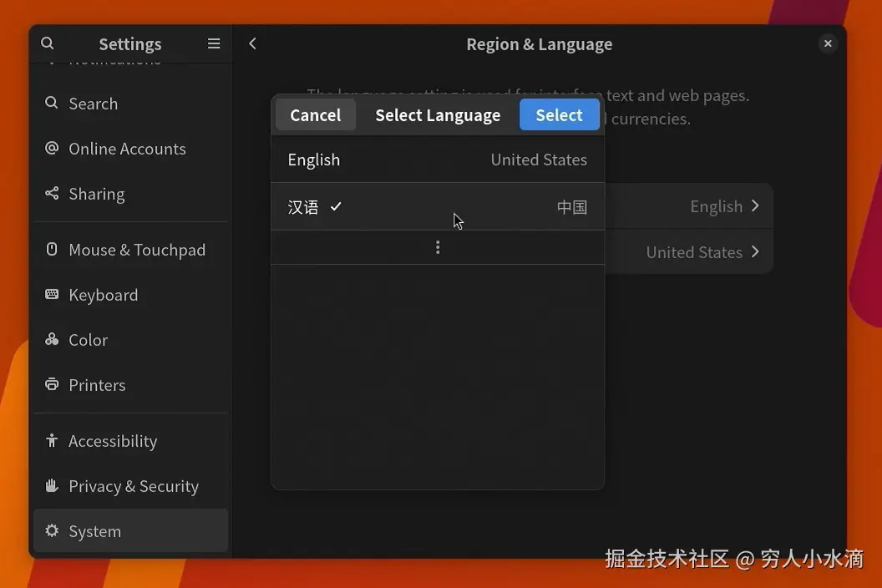Open the Search settings panel

(x=130, y=104)
